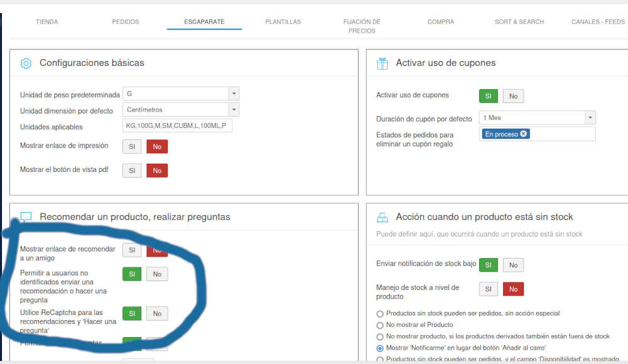
Task: Set Manejo de stock a nivel de producto to No
Action: [x=514, y=289]
